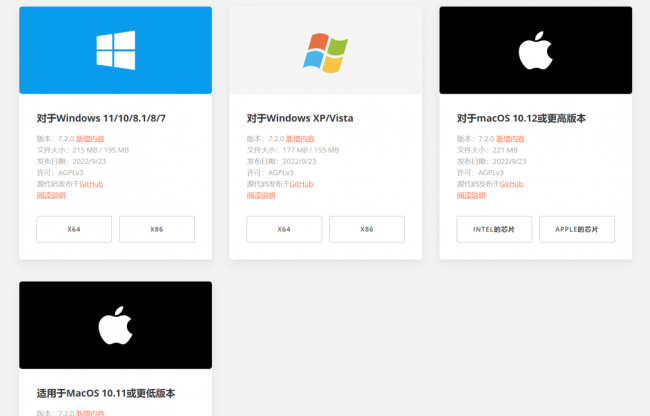Choose APPLE的芯片 download for macOS

(577, 229)
